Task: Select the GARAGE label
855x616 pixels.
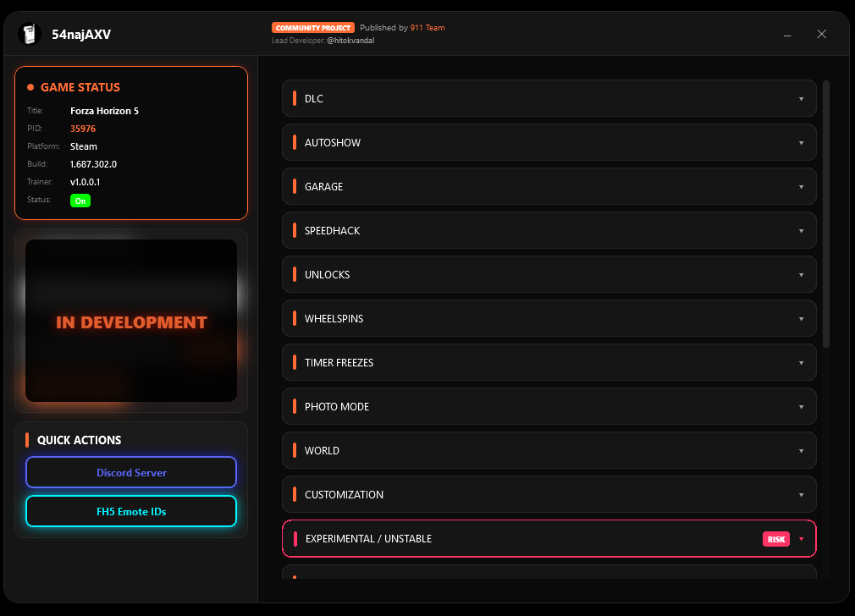Action: click(x=324, y=187)
